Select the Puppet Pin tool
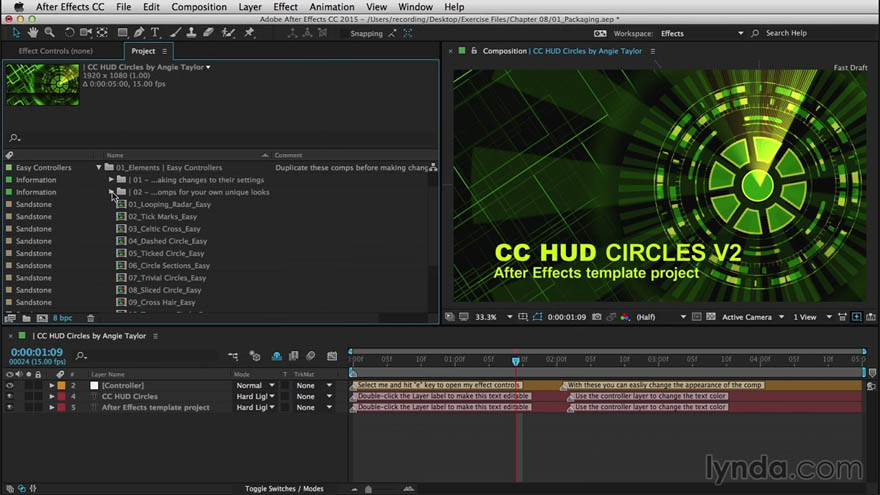 tap(249, 33)
